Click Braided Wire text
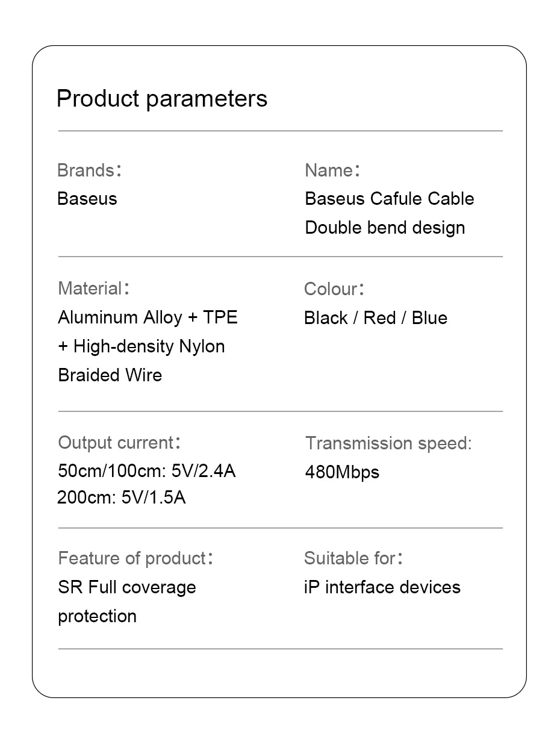Image resolution: width=560 pixels, height=730 pixels. (110, 375)
